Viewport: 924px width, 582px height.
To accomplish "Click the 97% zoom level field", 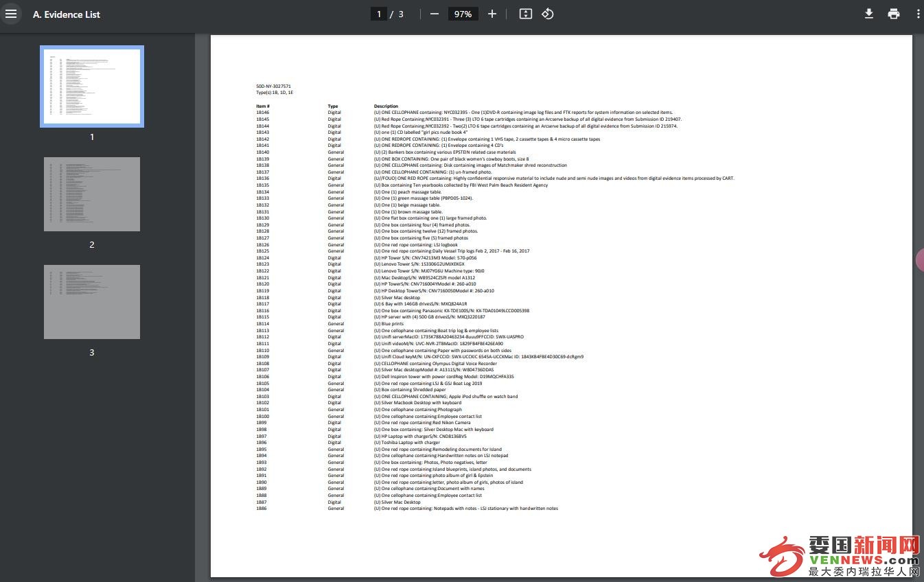I will (x=463, y=14).
